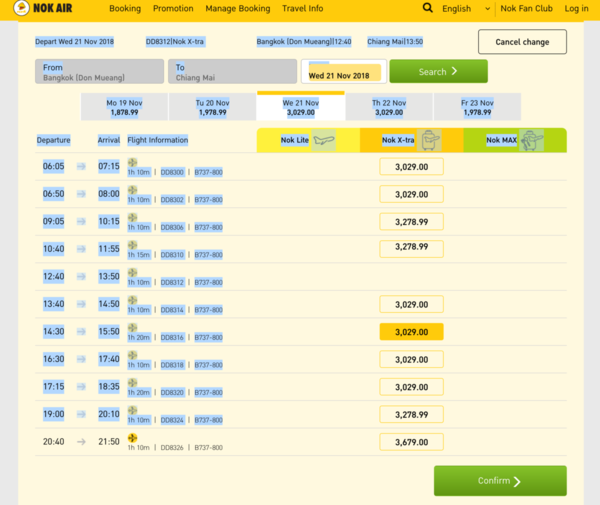
Task: Go to Nok Fan Club
Action: coord(526,8)
